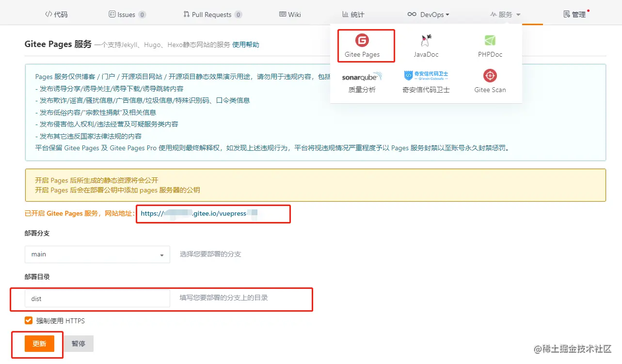Viewport: 622px width, 364px height.
Task: Click the 管理 settings icon
Action: click(x=567, y=15)
